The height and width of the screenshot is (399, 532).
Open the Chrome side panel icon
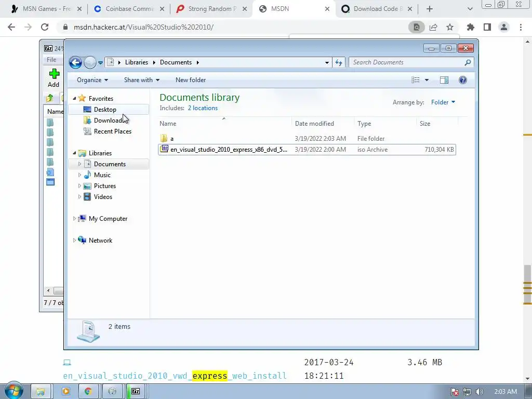487,27
